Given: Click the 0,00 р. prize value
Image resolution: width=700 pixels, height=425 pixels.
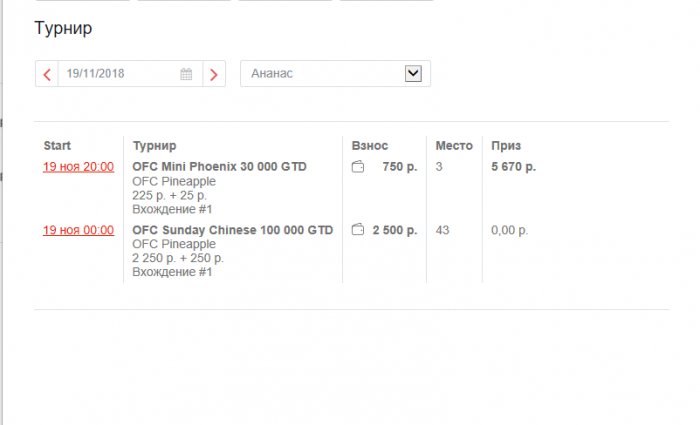Looking at the screenshot, I should click(x=509, y=230).
